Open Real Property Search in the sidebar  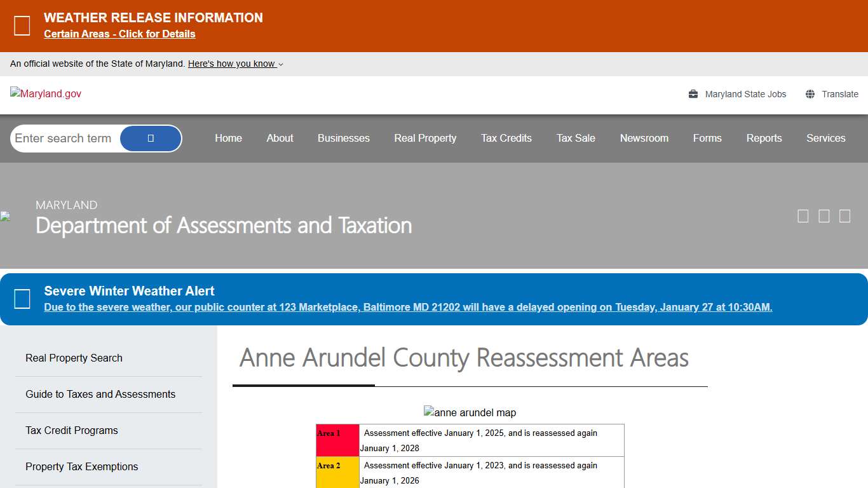(x=74, y=358)
